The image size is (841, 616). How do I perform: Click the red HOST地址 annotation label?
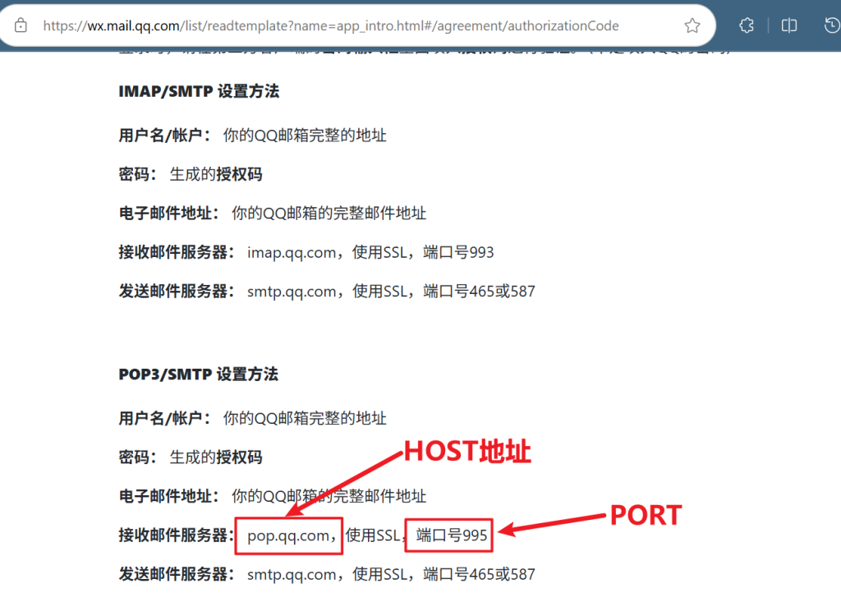[467, 451]
